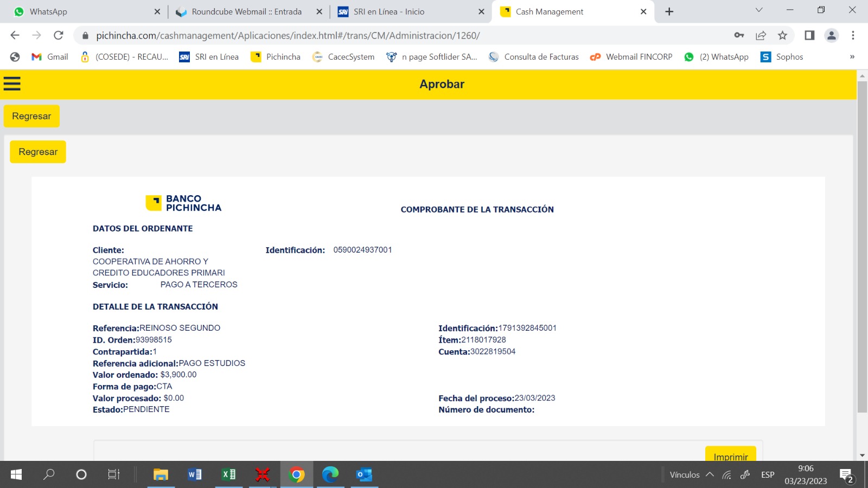Click the top Regresar button
The width and height of the screenshot is (868, 488).
[31, 116]
